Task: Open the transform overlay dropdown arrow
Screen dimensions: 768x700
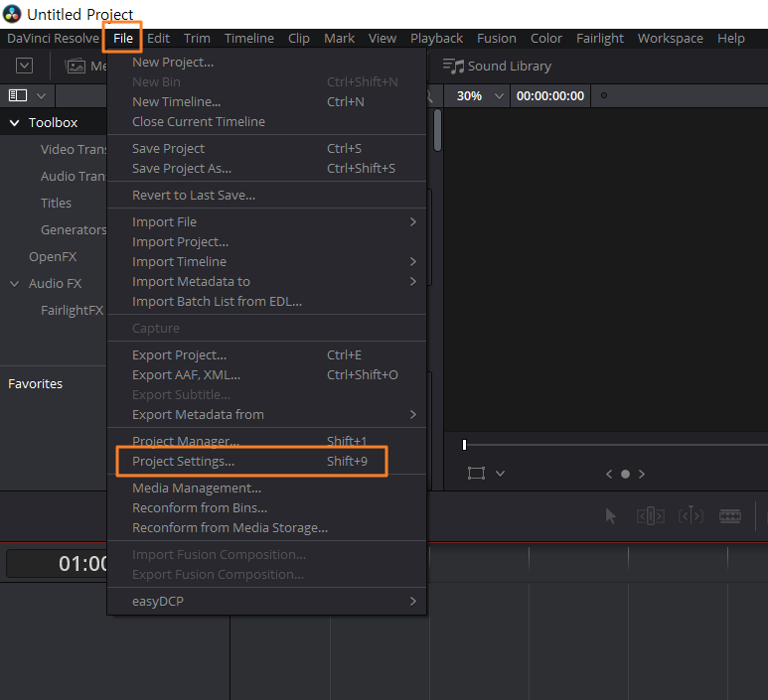Action: 500,474
